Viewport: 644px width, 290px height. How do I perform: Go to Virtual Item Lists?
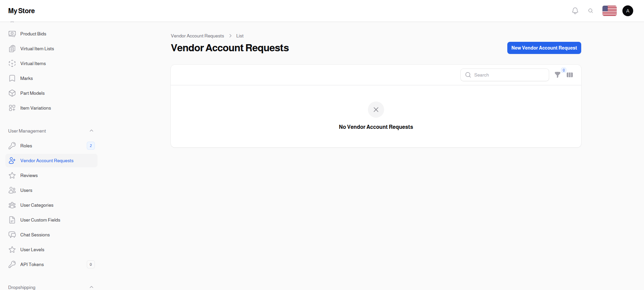(x=51, y=49)
